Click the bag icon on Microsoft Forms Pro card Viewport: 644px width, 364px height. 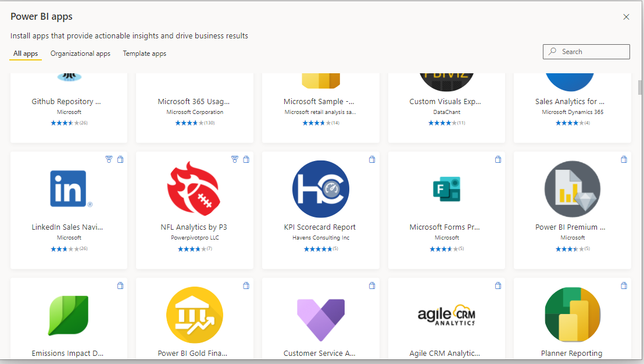coord(498,159)
